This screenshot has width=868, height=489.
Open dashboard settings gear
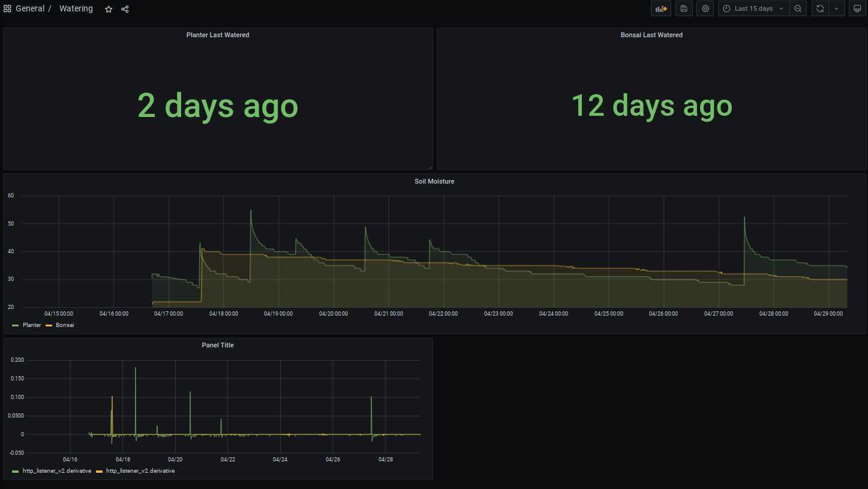point(705,9)
